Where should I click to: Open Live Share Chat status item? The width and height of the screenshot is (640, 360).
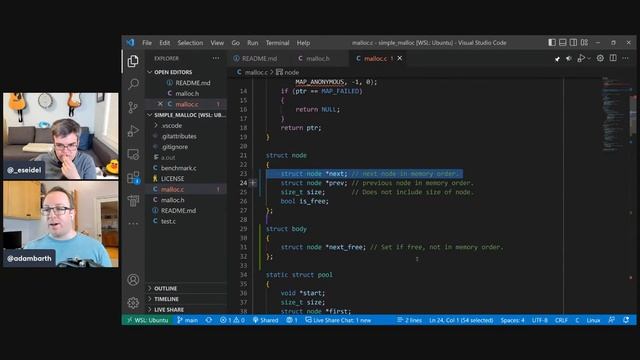click(338, 320)
